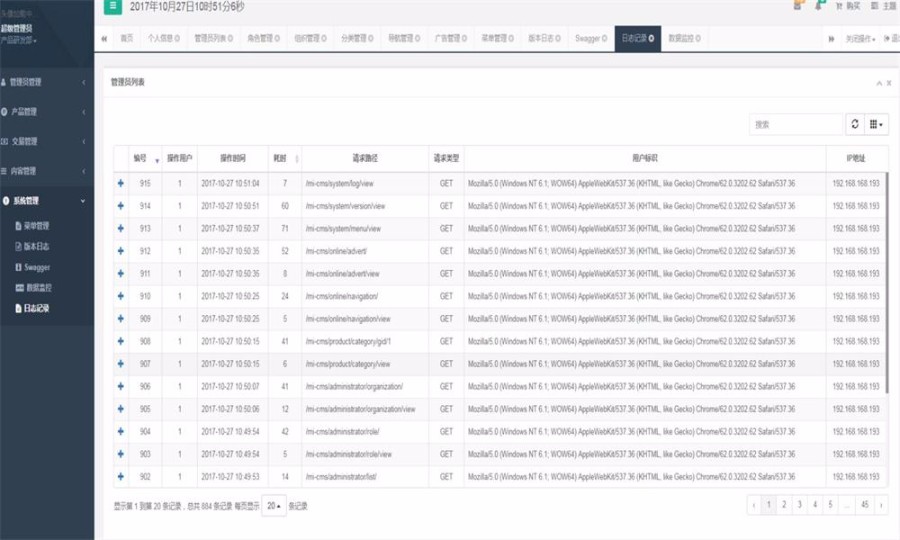Image resolution: width=900 pixels, height=540 pixels.
Task: Go to the last pagination page 45
Action: coord(864,505)
